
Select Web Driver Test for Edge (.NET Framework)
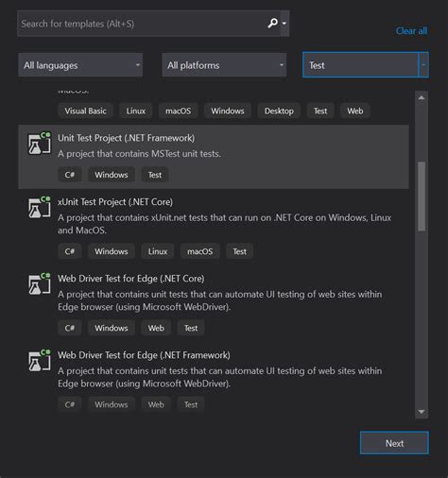144,355
